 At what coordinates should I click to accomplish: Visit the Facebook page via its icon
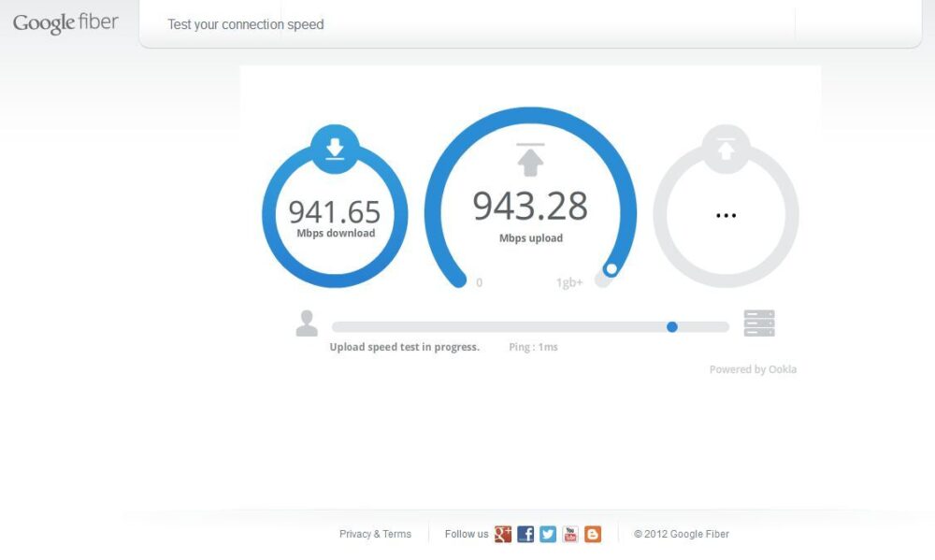pos(525,534)
